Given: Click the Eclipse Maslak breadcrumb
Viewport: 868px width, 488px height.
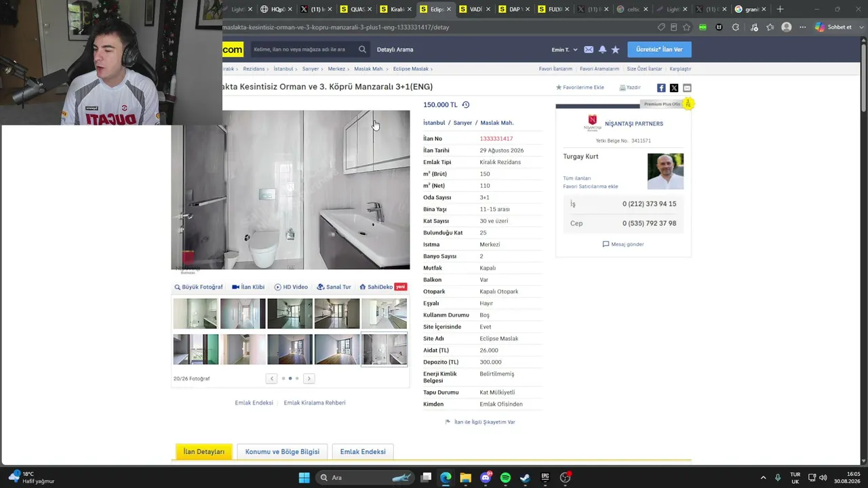Looking at the screenshot, I should click(410, 68).
